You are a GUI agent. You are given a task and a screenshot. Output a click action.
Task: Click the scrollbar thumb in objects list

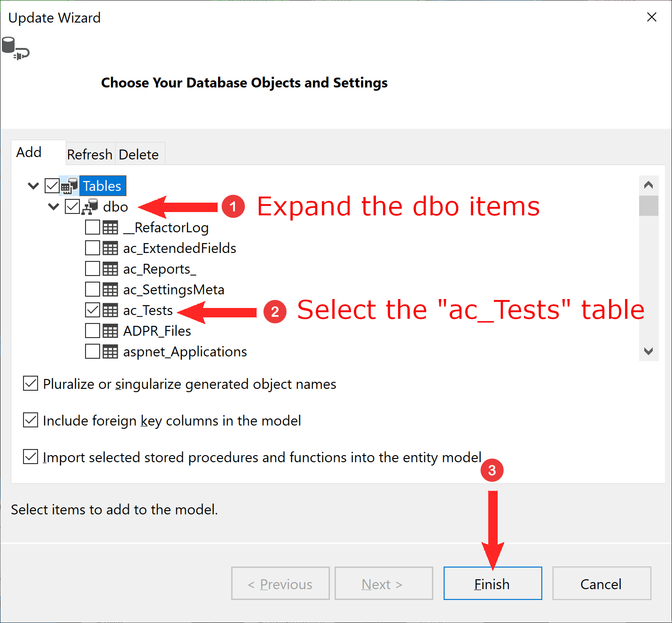[x=649, y=205]
